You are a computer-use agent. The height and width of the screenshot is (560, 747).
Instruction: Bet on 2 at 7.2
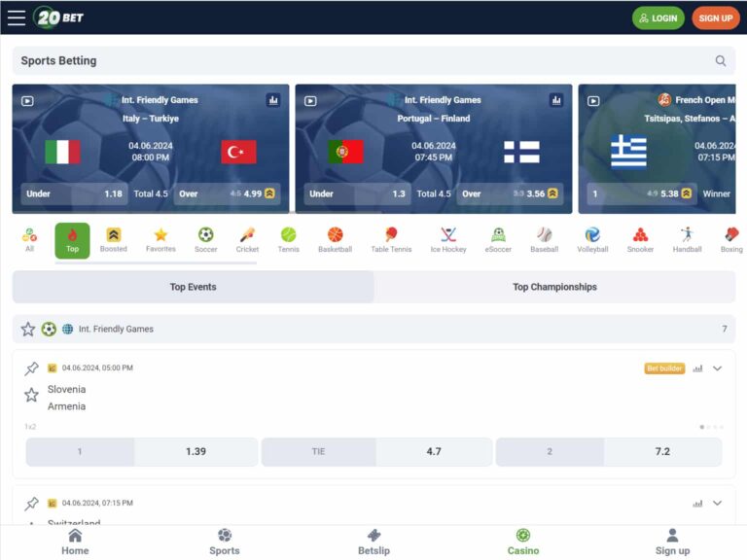[x=609, y=451]
